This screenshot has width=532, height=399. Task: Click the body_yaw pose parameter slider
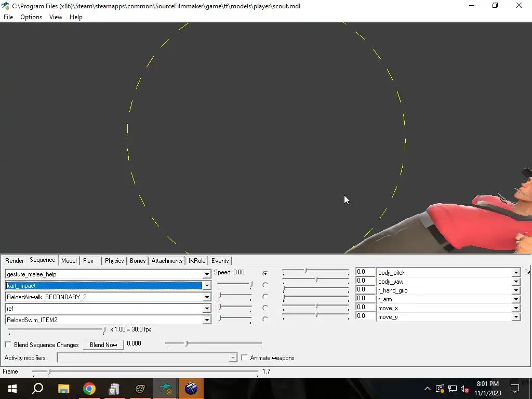[315, 280]
